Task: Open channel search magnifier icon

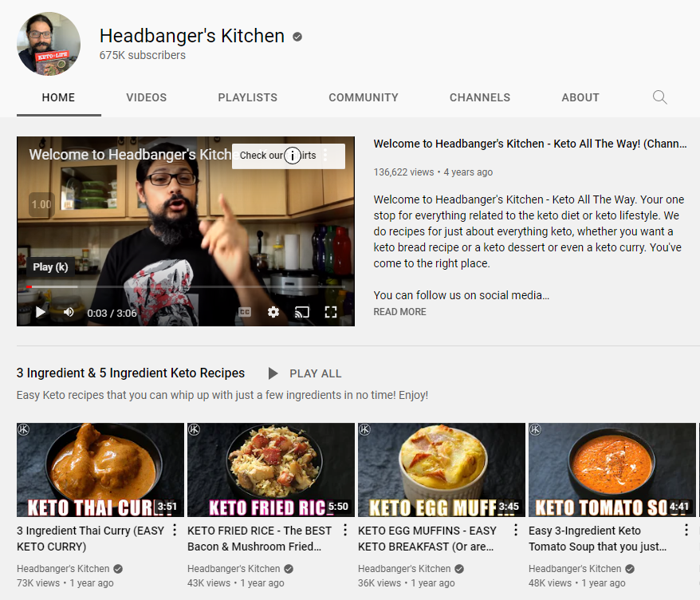Action: [660, 97]
